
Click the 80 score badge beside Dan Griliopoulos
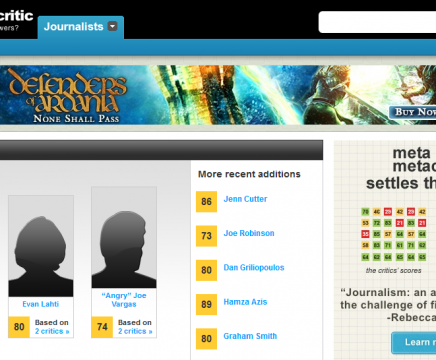point(206,270)
